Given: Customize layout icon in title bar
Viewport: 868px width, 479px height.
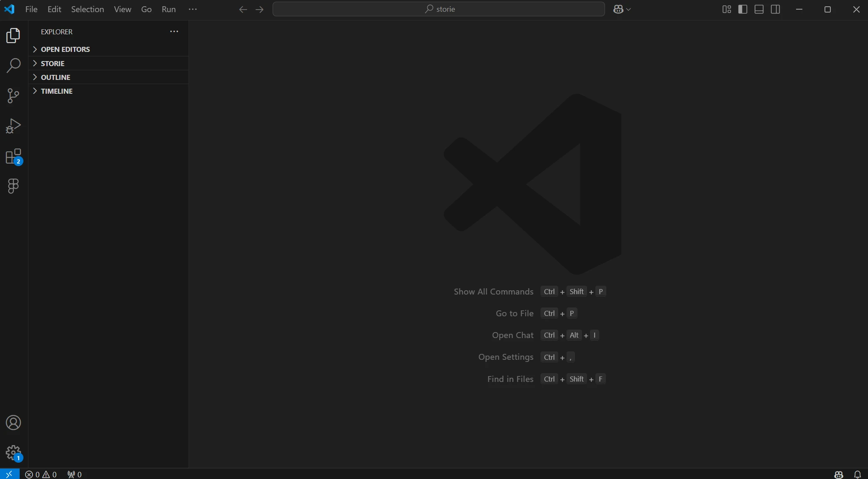Looking at the screenshot, I should pos(727,9).
